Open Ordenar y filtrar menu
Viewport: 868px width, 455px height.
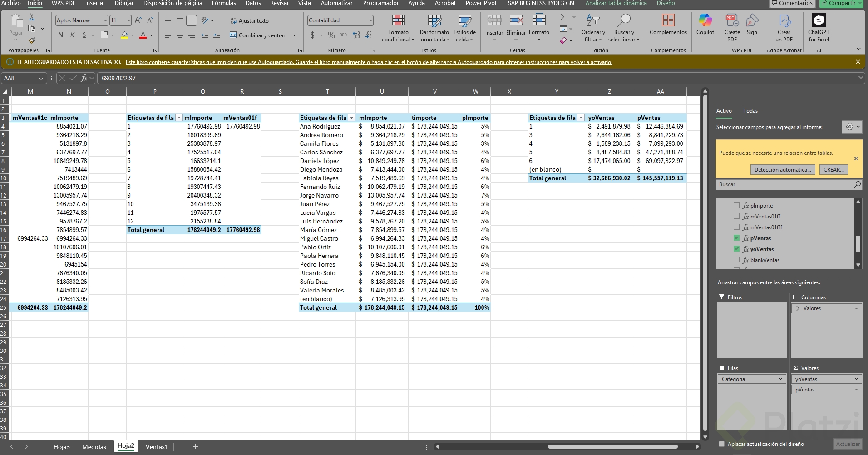(x=593, y=28)
